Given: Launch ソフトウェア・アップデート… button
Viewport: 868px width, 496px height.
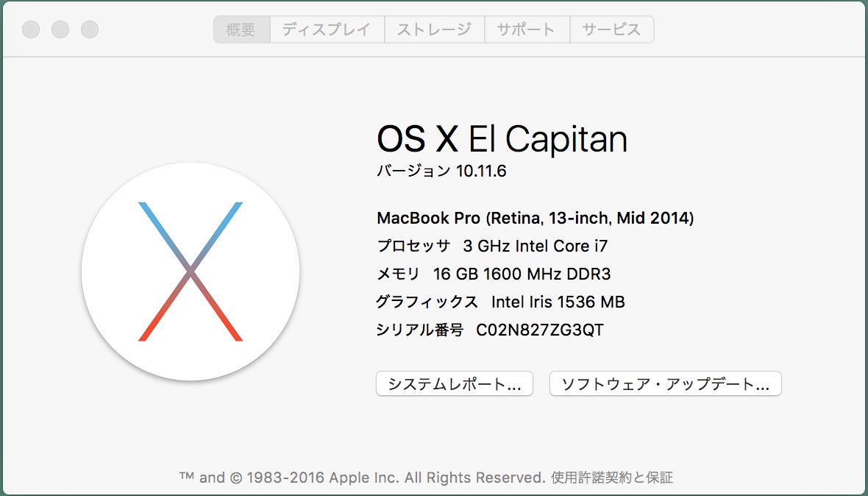Looking at the screenshot, I should [666, 383].
